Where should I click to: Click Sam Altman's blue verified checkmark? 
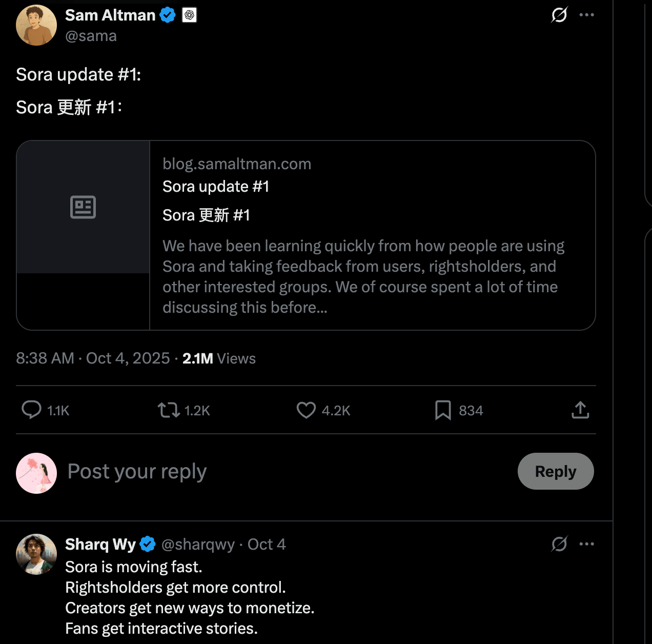pyautogui.click(x=168, y=15)
